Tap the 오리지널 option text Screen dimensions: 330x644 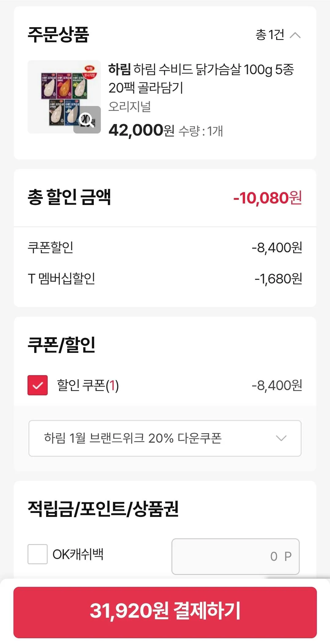(x=130, y=107)
